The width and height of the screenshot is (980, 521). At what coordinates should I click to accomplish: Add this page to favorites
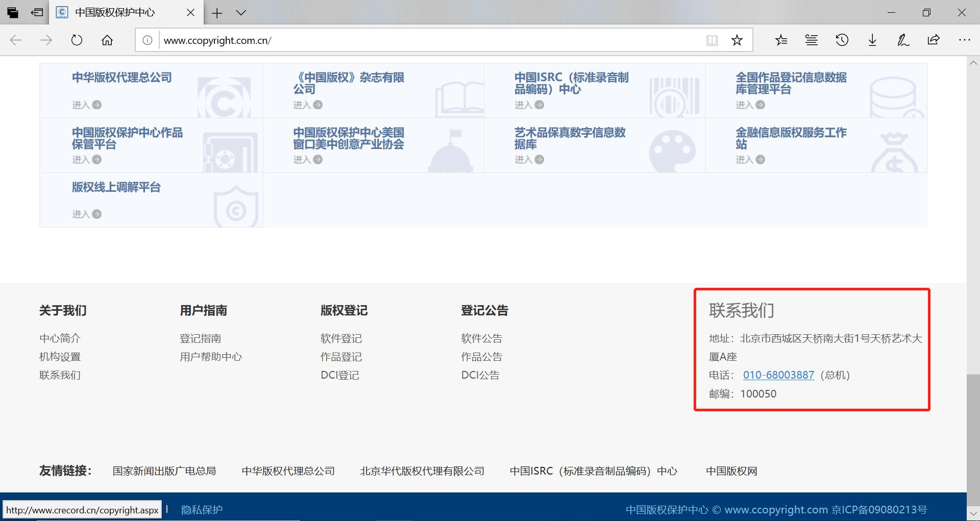point(737,40)
